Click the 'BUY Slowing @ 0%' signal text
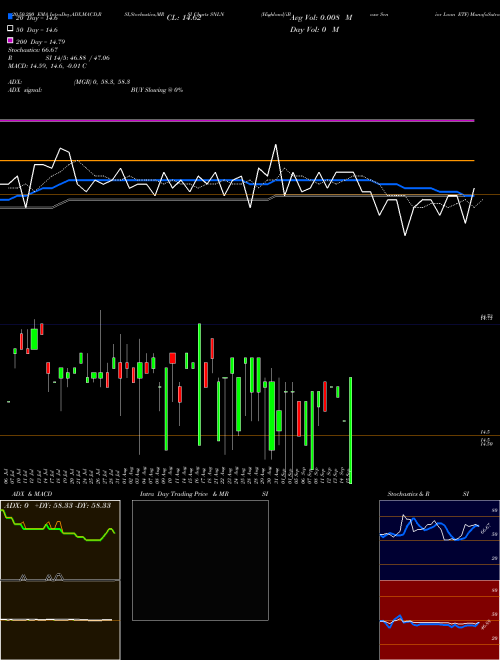Screen dimensions: 500x660 point(157,90)
